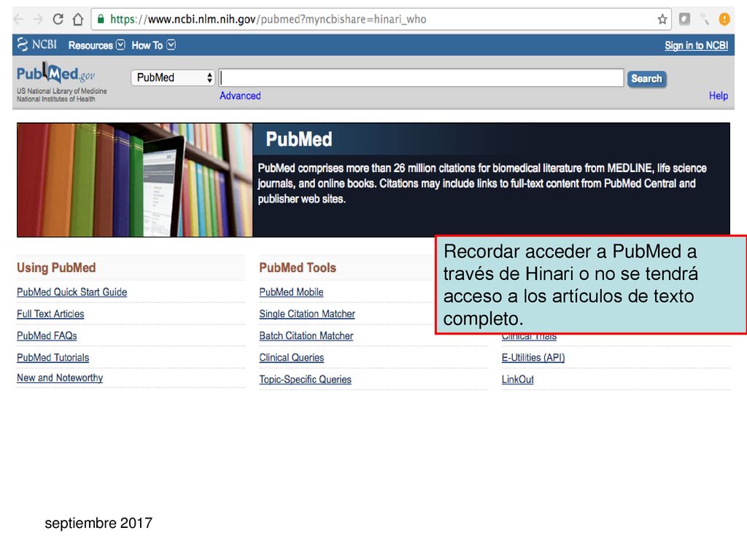Click the bookshelf banner image
This screenshot has width=747, height=560.
(135, 180)
